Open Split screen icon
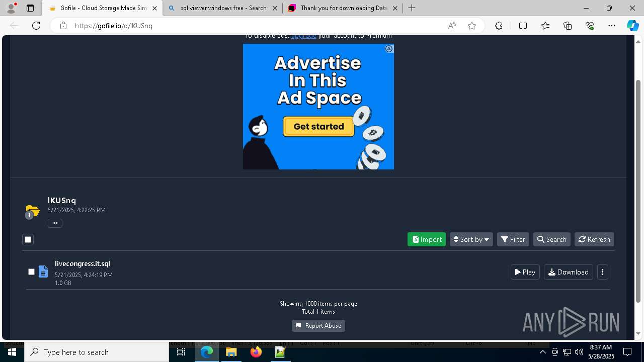 pyautogui.click(x=523, y=26)
